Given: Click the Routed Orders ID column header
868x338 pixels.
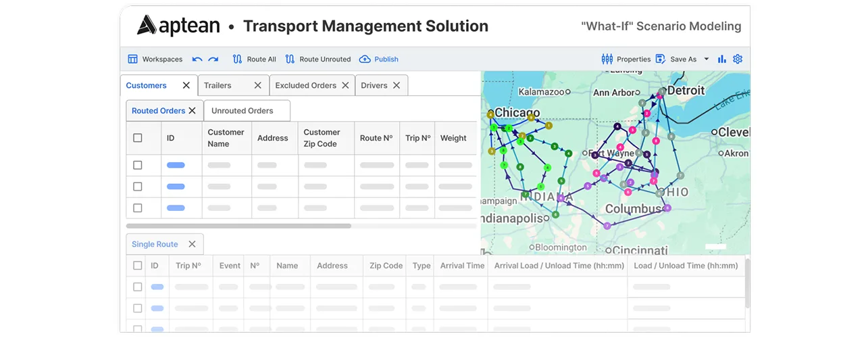Looking at the screenshot, I should click(x=170, y=138).
